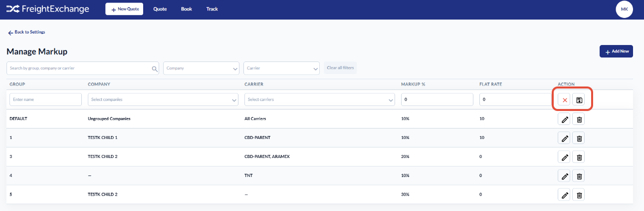Click the Add New button
The width and height of the screenshot is (644, 211).
616,51
